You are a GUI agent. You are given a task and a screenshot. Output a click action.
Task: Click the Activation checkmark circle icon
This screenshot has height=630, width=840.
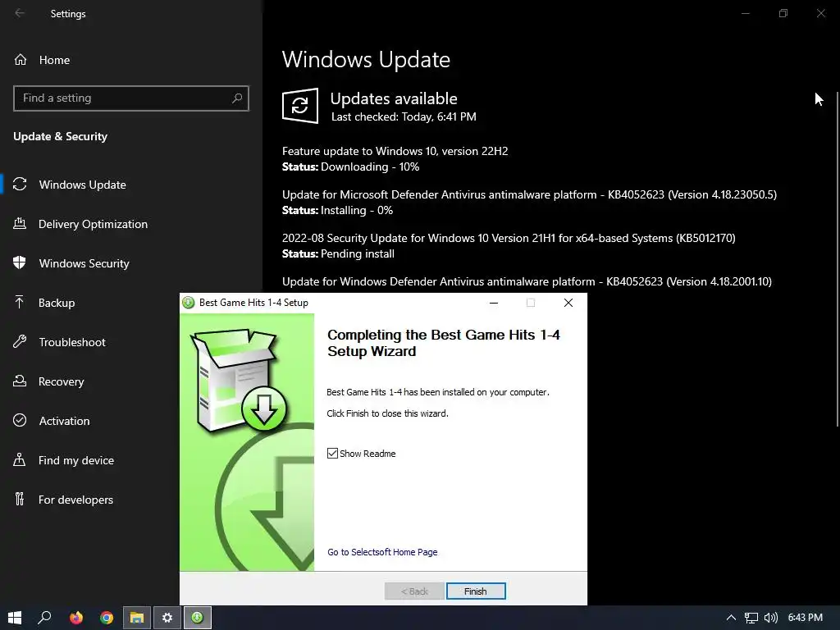pyautogui.click(x=20, y=421)
